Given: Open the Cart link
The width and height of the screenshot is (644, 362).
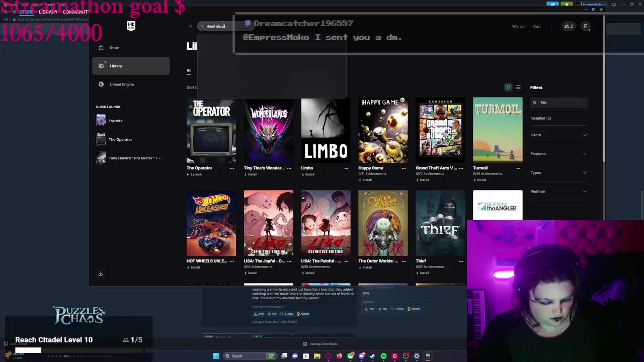Looking at the screenshot, I should (x=537, y=26).
